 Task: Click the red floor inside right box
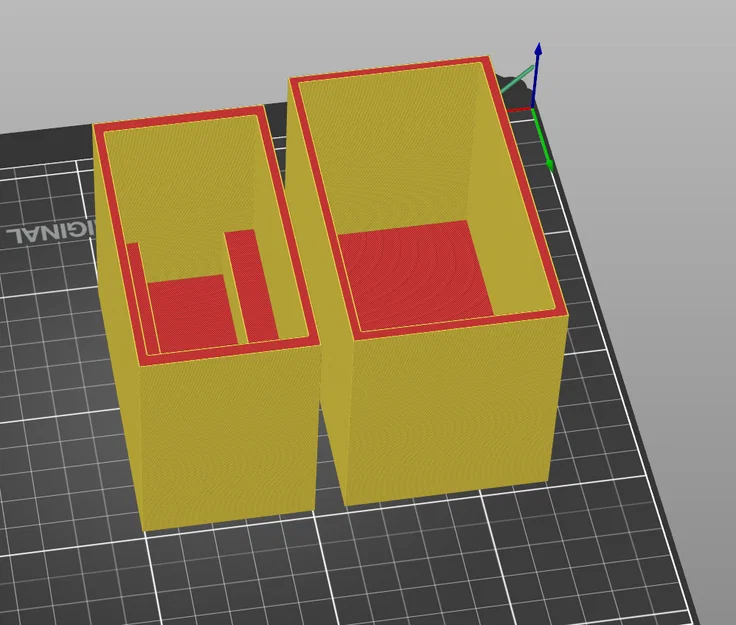point(415,275)
